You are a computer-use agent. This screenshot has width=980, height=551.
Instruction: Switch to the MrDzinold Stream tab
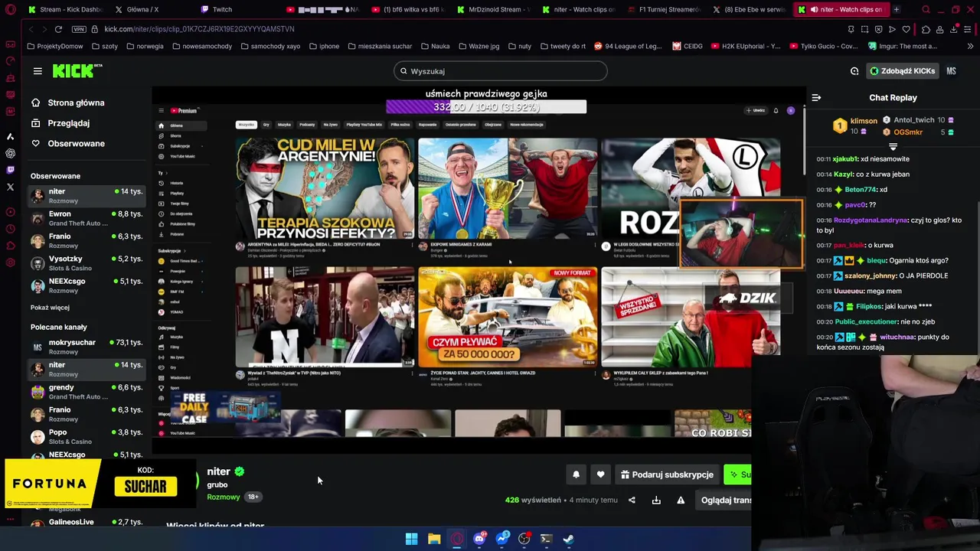pyautogui.click(x=493, y=9)
